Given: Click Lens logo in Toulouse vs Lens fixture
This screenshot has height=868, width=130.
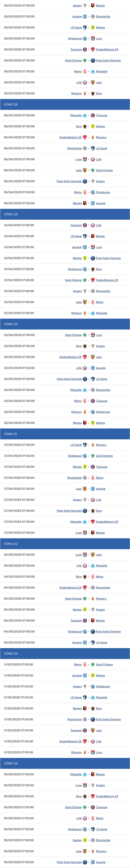Looking at the screenshot, I should pyautogui.click(x=93, y=730).
